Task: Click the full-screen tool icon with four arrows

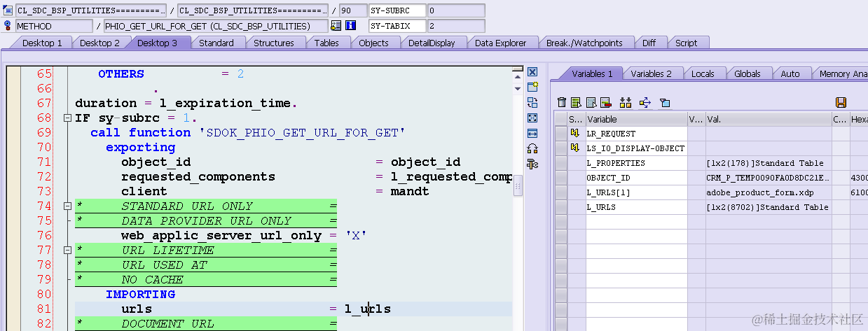Action: 532,118
